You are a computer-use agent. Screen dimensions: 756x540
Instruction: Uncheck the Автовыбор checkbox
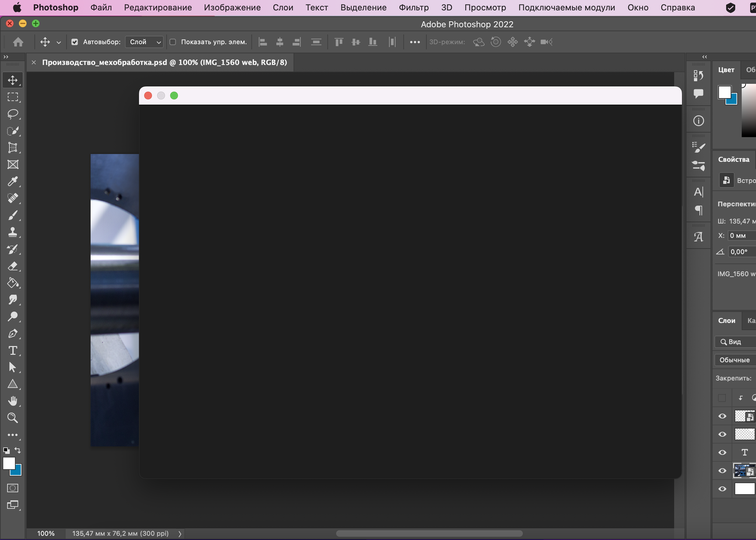tap(75, 42)
